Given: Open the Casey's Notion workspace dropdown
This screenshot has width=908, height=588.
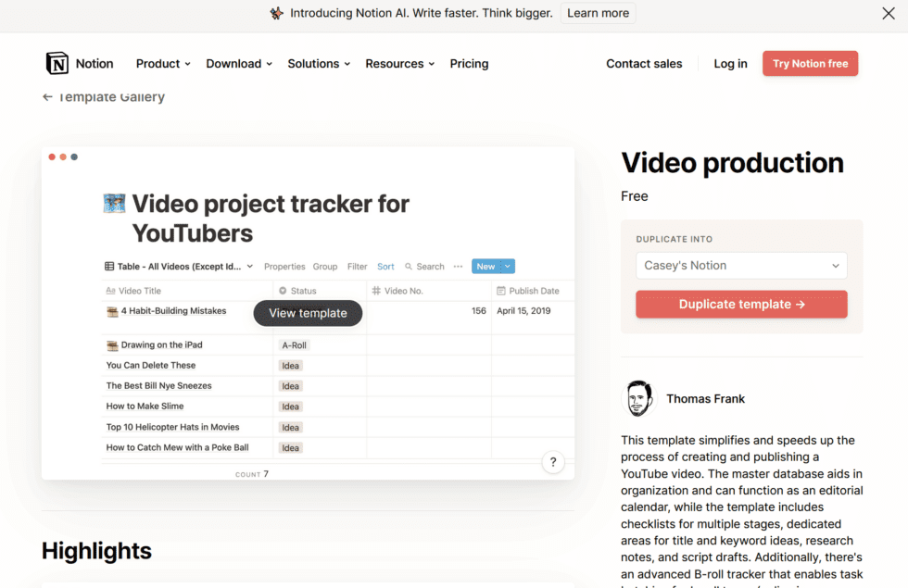Looking at the screenshot, I should [741, 266].
